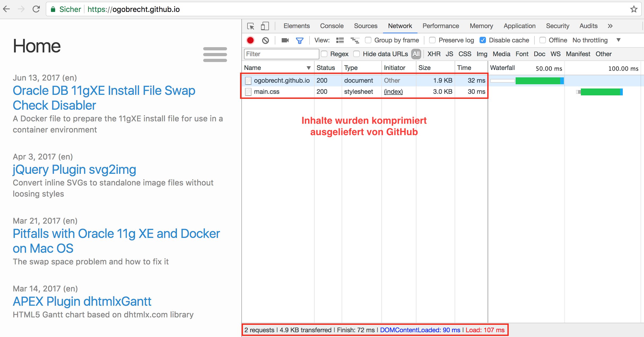Open the Memory tab
644x337 pixels.
[x=481, y=26]
